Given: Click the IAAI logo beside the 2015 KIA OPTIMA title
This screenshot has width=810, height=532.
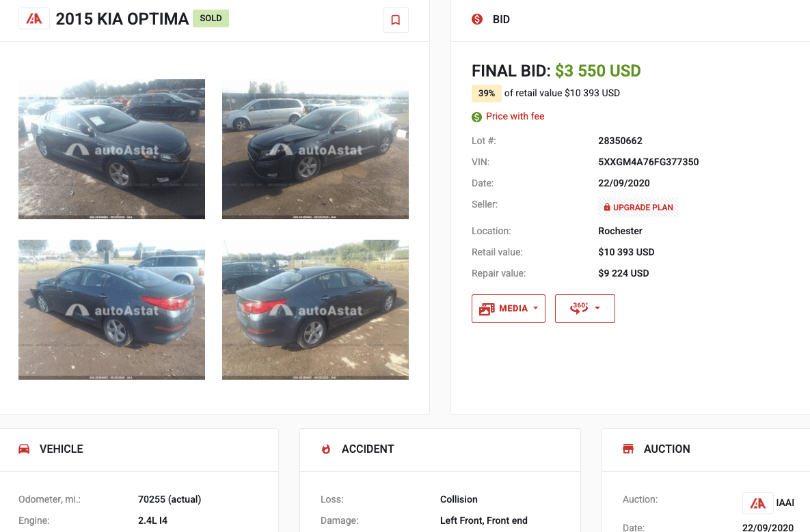Looking at the screenshot, I should (34, 18).
